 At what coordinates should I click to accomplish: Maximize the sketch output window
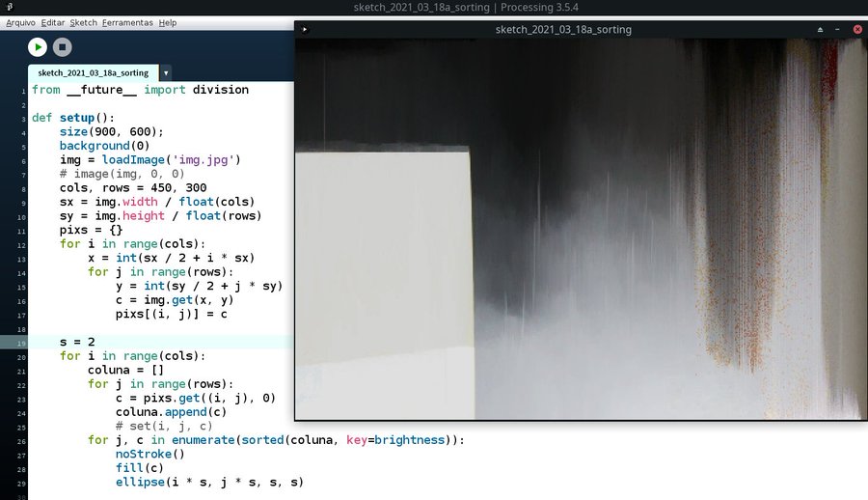820,29
